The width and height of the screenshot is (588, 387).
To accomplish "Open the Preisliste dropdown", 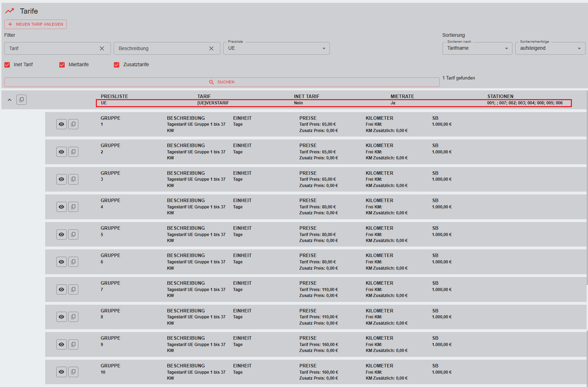I will [x=276, y=48].
